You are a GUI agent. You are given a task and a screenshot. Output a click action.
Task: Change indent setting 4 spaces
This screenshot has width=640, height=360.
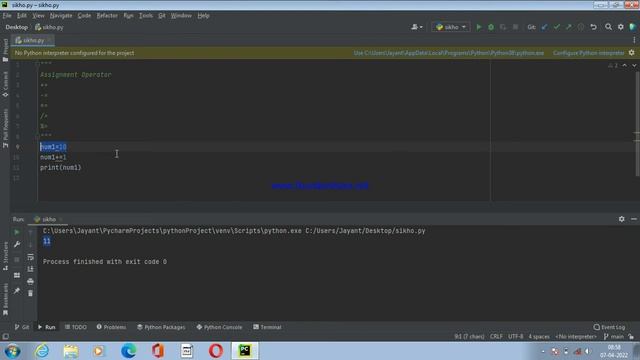click(539, 337)
